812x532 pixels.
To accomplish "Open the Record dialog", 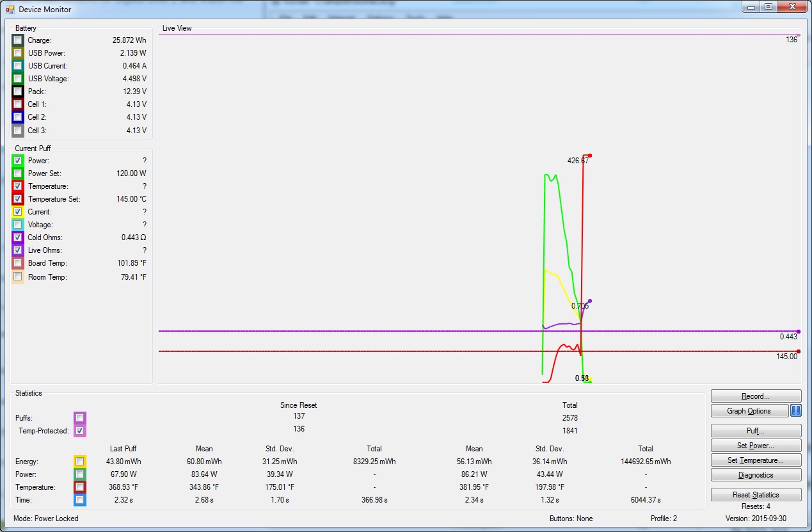I will 756,396.
